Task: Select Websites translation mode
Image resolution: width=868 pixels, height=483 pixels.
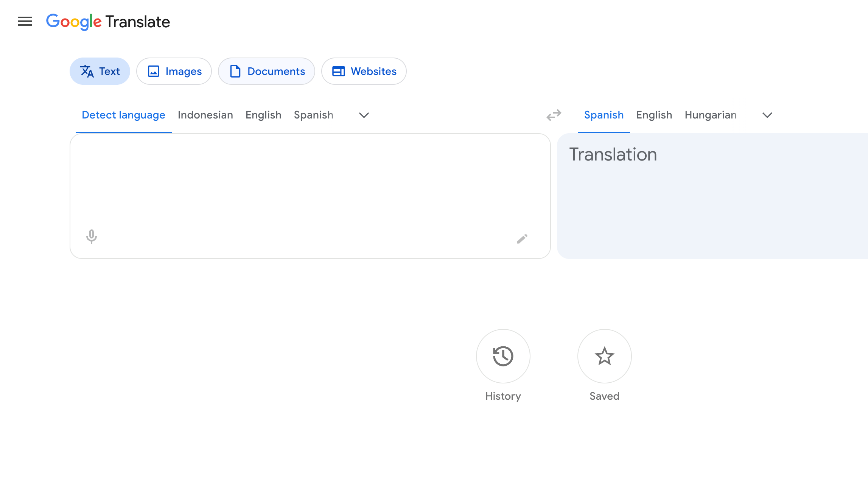Action: [364, 71]
